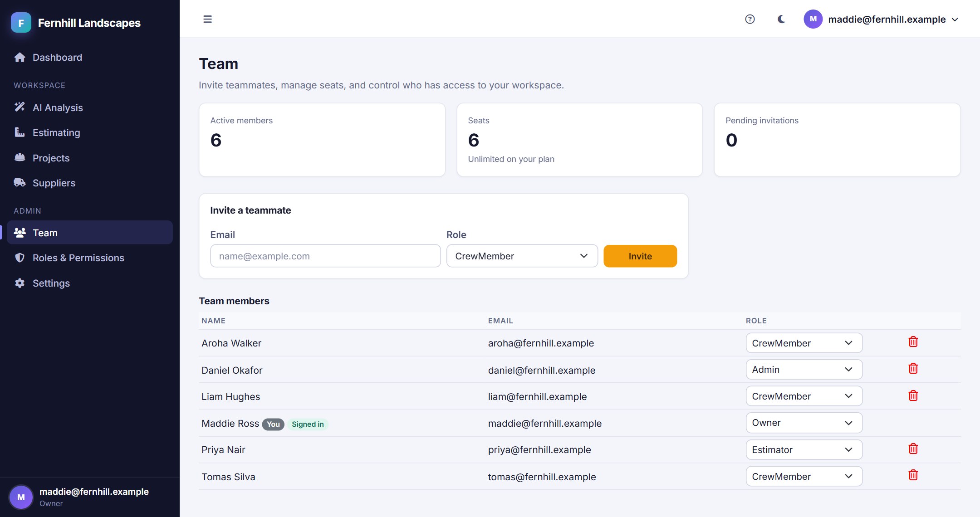Click the ROLE column header
The height and width of the screenshot is (517, 980).
pyautogui.click(x=756, y=321)
